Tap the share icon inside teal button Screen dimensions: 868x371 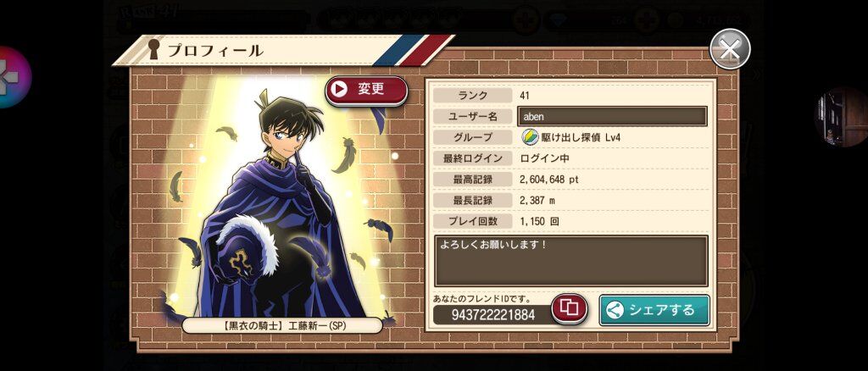click(x=615, y=310)
